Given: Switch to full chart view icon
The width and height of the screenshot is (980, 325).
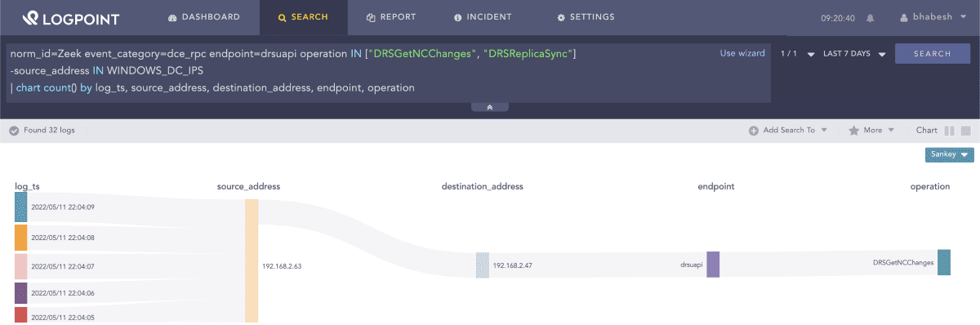Looking at the screenshot, I should click(x=966, y=131).
